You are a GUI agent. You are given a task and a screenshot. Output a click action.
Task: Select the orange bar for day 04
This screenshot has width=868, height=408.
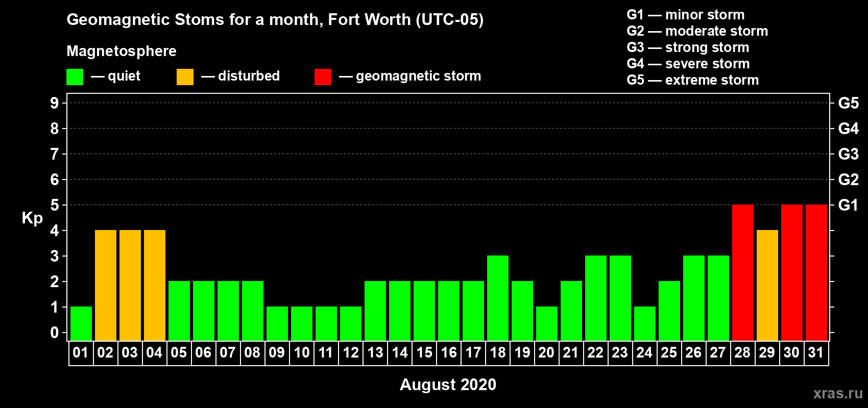(155, 286)
